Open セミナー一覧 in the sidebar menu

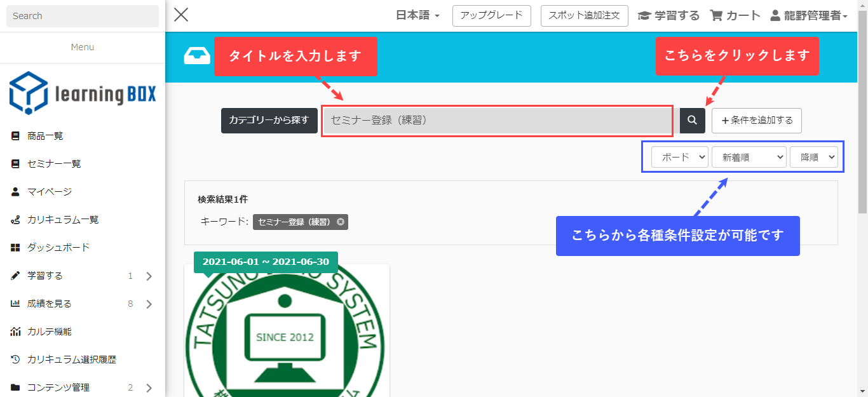pyautogui.click(x=53, y=164)
